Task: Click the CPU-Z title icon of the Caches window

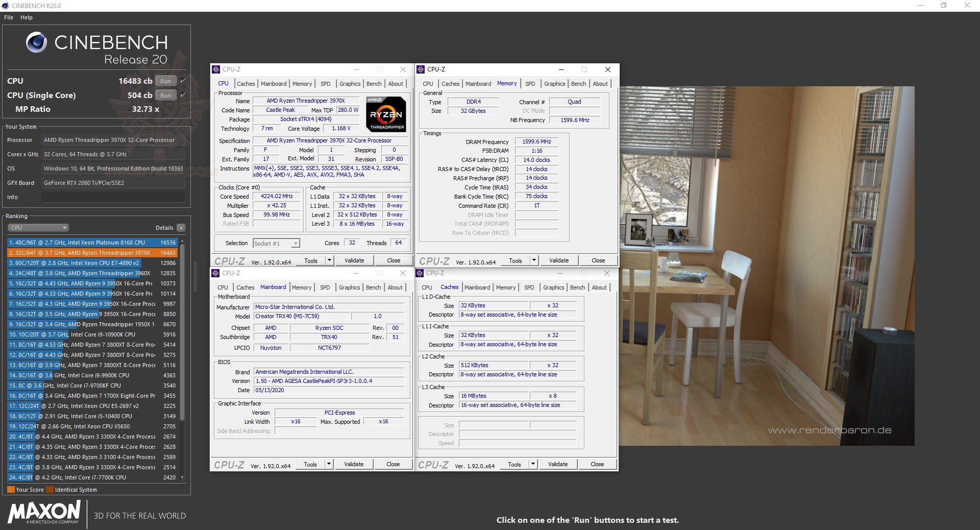Action: tap(420, 273)
